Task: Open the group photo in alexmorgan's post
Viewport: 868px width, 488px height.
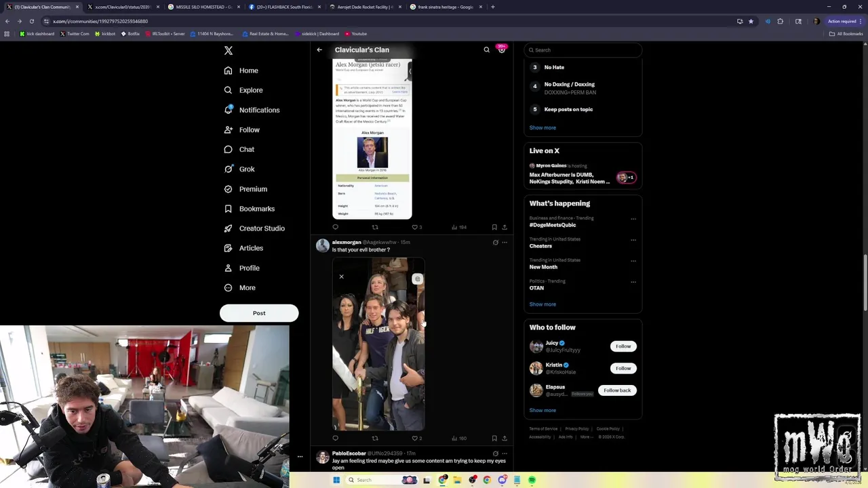Action: coord(378,344)
